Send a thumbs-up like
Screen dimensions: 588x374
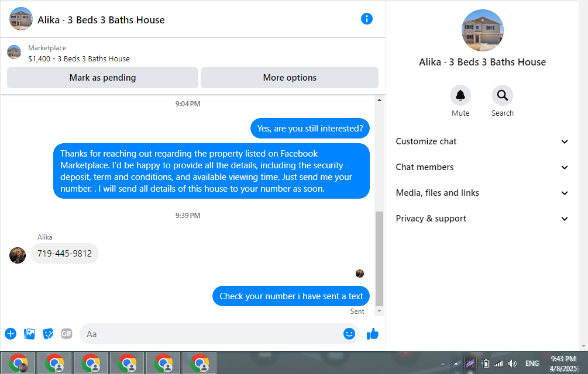point(372,334)
